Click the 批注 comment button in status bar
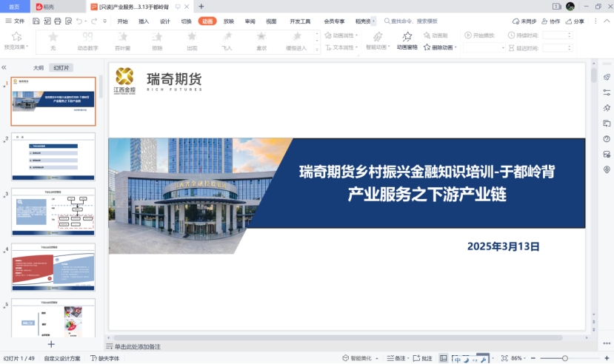Viewport: 614px width, 364px height. [422, 358]
